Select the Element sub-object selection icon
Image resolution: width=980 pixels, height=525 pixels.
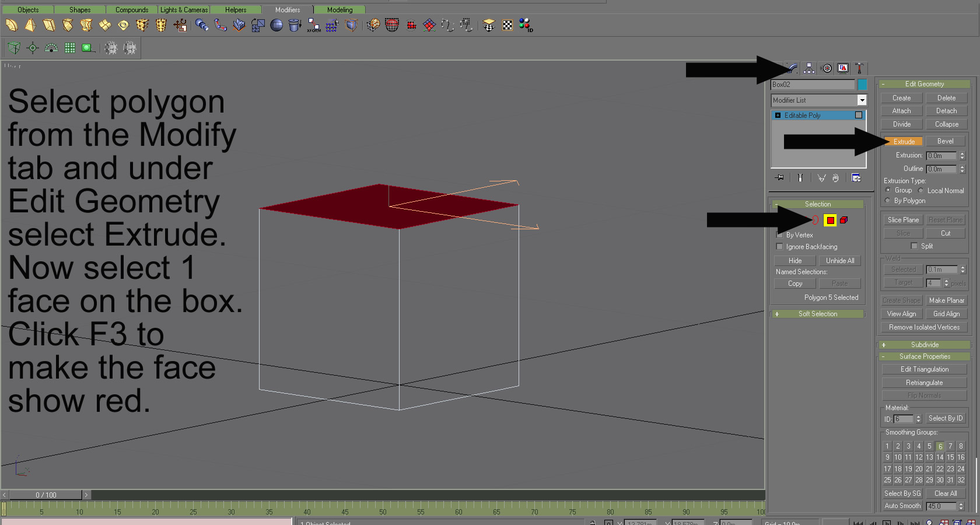tap(843, 220)
